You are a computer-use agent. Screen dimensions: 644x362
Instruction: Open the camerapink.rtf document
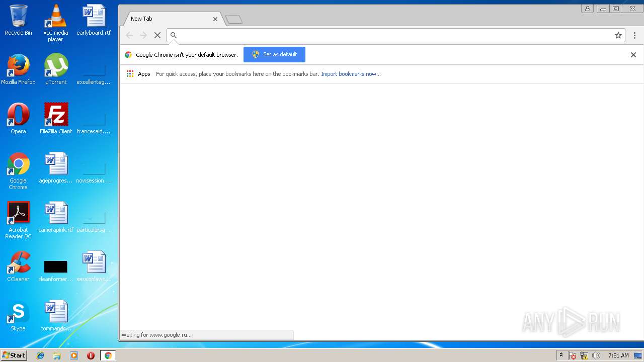click(x=56, y=217)
